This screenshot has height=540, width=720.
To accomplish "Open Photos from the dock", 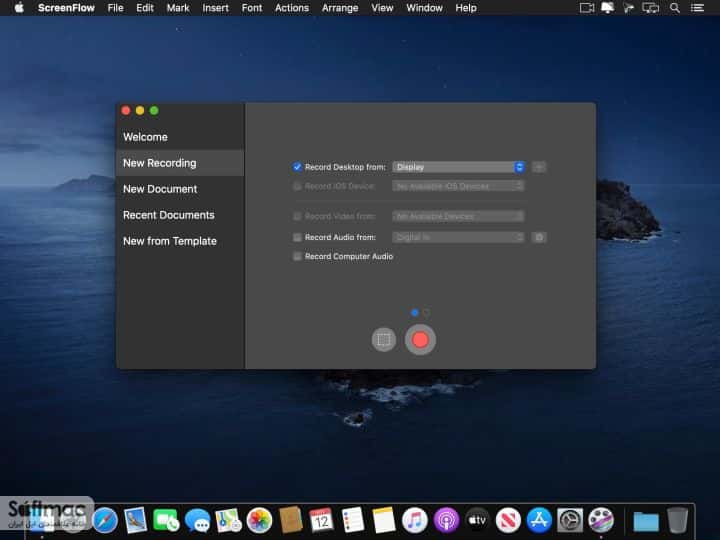I will (259, 520).
